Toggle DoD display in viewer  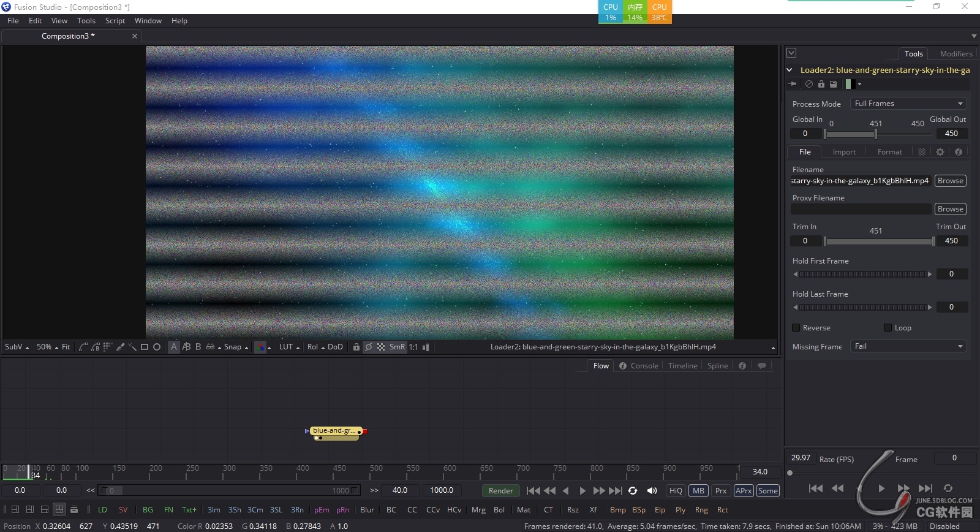point(335,347)
